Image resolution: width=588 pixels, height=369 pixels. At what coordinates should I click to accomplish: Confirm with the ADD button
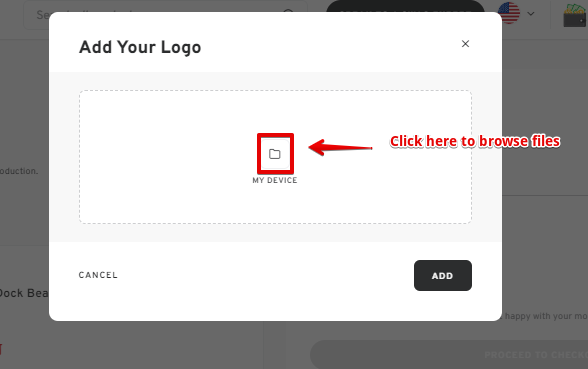pyautogui.click(x=443, y=276)
